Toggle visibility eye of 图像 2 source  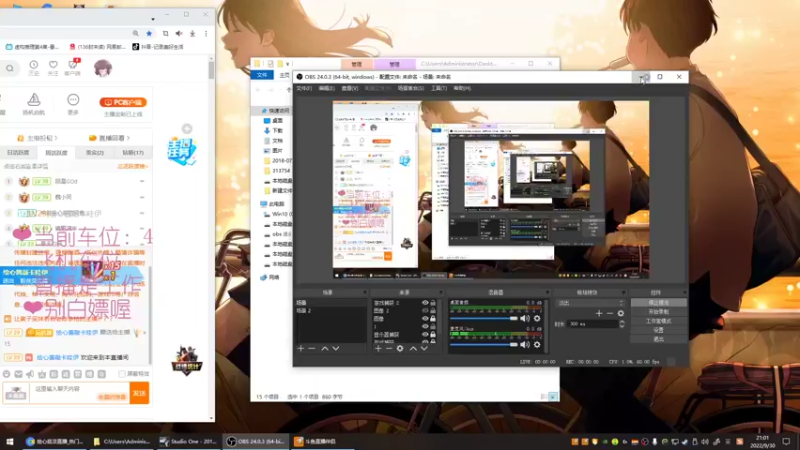[x=425, y=310]
